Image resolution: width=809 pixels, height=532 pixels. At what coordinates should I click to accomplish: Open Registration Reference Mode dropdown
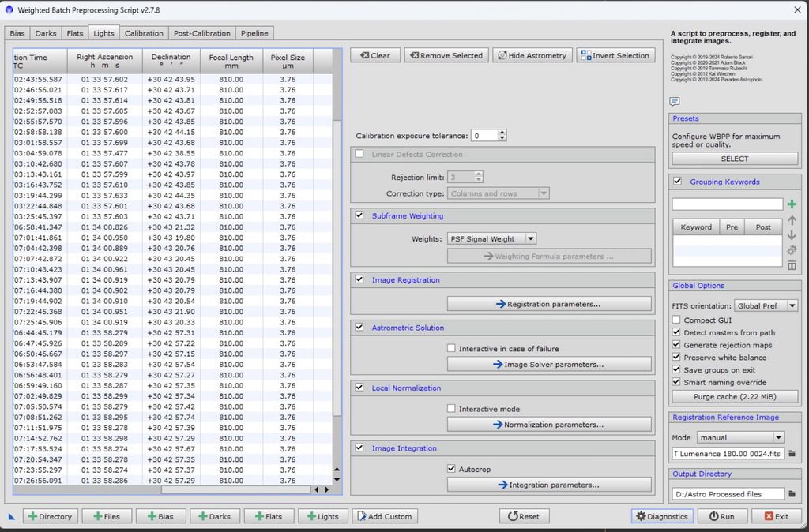click(740, 437)
